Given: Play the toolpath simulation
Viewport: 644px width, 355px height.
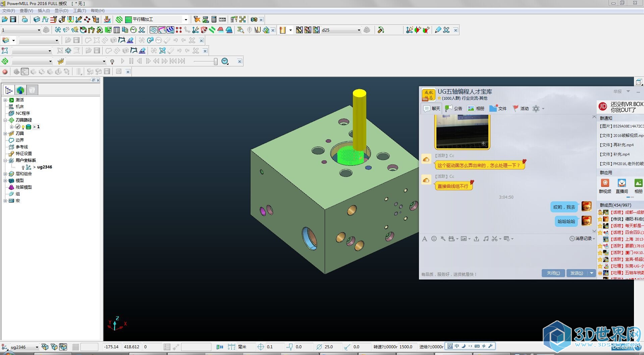Looking at the screenshot, I should (x=123, y=61).
